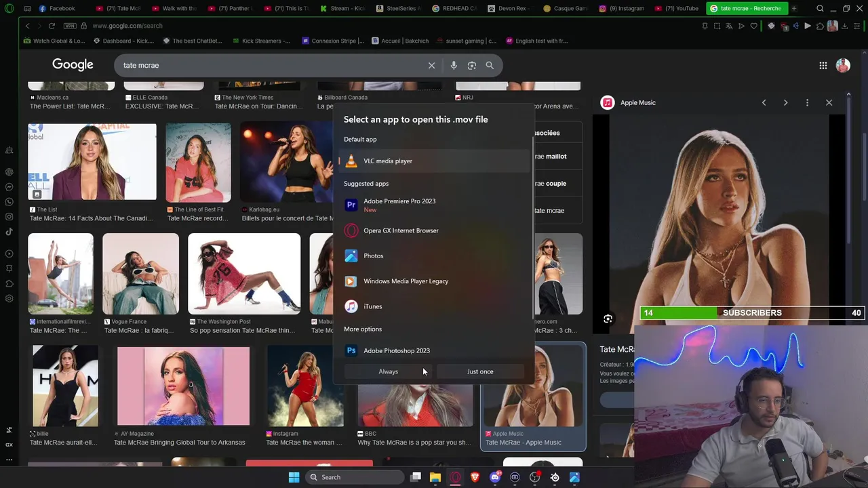Open Messenger in Opera GX sidebar
Image resolution: width=868 pixels, height=488 pixels.
point(9,187)
